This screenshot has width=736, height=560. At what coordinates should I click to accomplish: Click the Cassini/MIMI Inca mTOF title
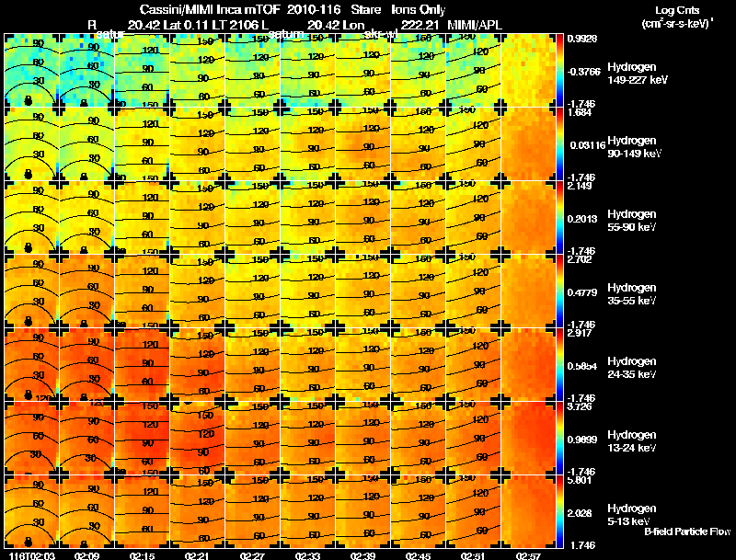[210, 9]
